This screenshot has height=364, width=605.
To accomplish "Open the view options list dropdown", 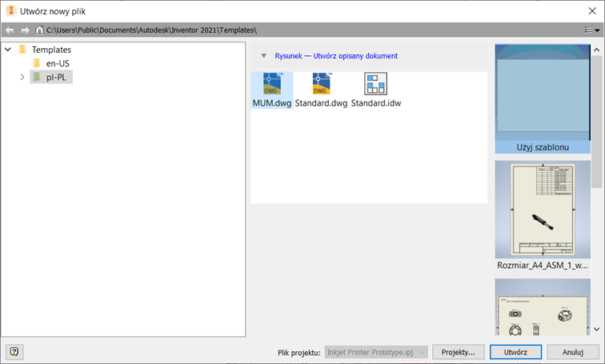I will tap(592, 30).
